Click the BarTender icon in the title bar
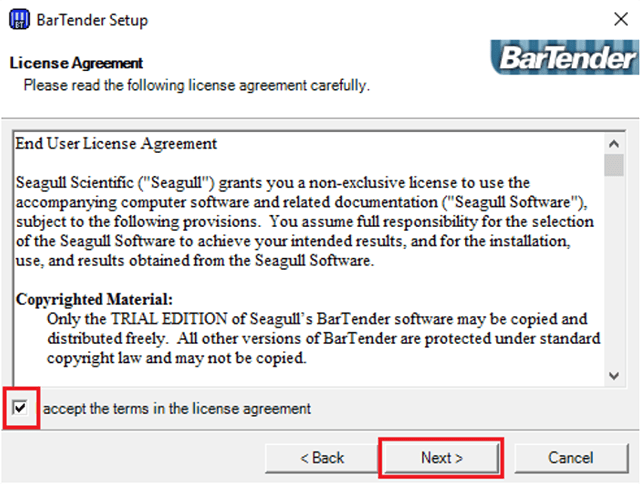This screenshot has height=484, width=640. (18, 19)
